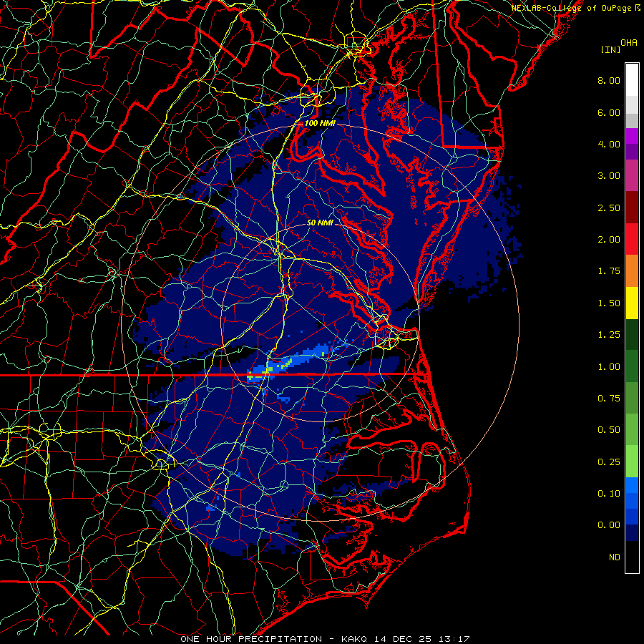Screen dimensions: 644x644
Task: Click the 2.00 legend value label
Action: tap(609, 240)
